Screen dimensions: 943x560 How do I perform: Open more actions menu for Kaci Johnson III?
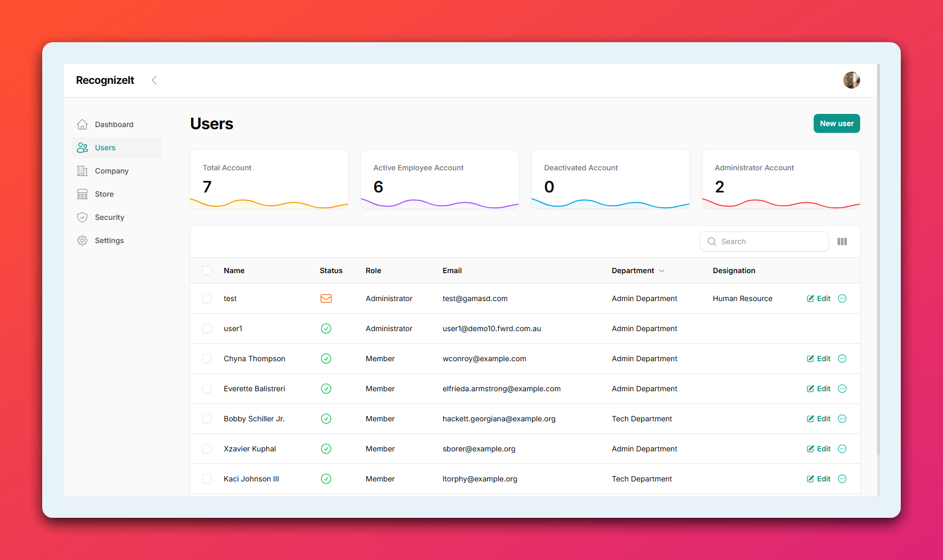pyautogui.click(x=842, y=479)
